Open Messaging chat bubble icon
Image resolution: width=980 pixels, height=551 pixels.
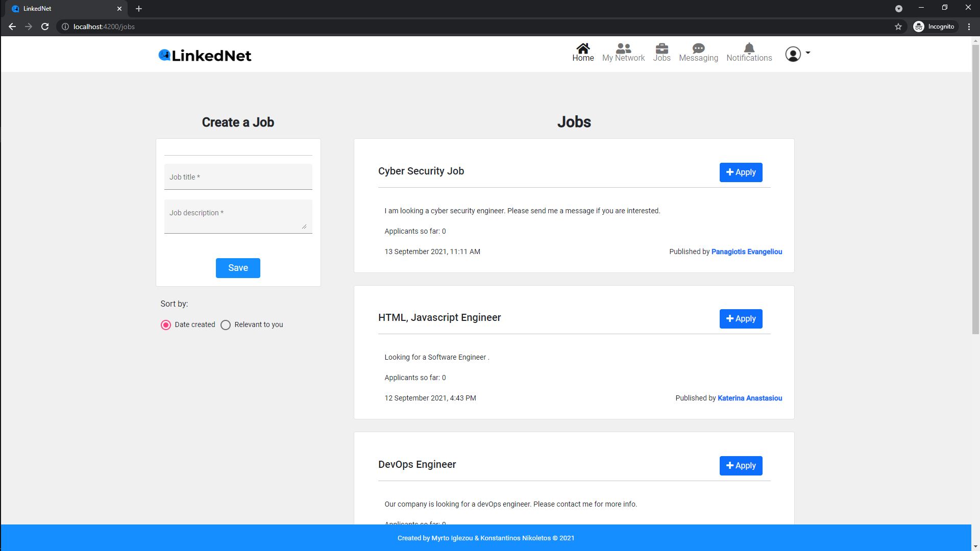[698, 48]
